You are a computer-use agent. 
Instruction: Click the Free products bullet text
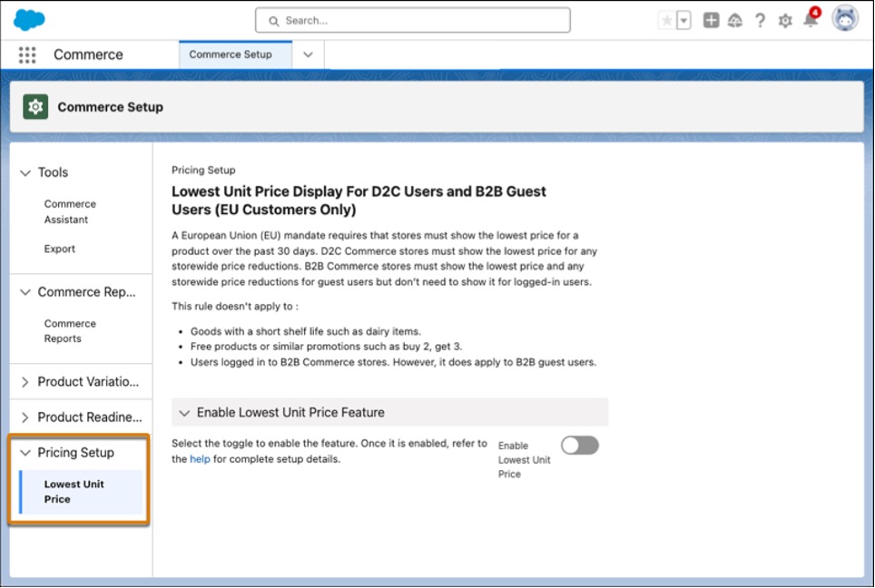pos(327,347)
